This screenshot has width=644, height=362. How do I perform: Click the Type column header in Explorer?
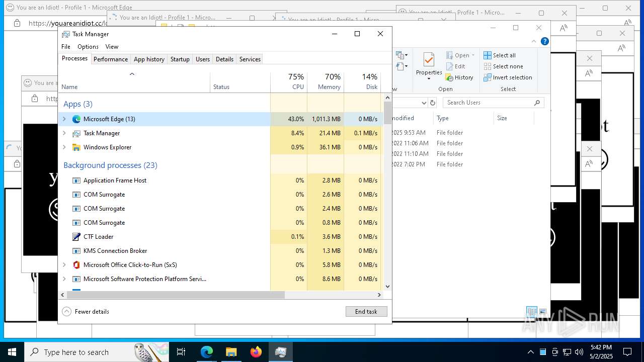click(463, 118)
